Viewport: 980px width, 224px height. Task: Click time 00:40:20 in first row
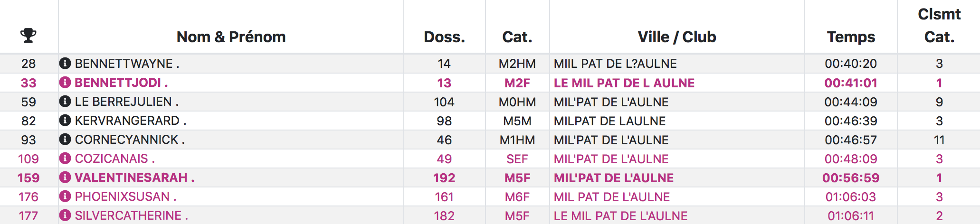point(851,64)
